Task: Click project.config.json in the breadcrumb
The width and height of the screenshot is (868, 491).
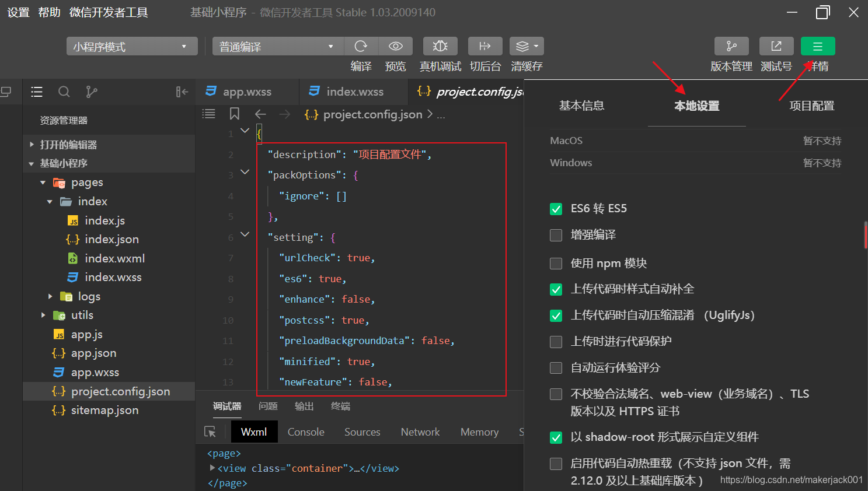Action: point(372,114)
